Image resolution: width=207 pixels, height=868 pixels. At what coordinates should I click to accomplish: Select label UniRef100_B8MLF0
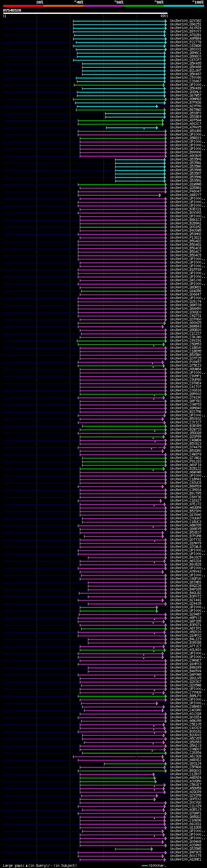(186, 696)
